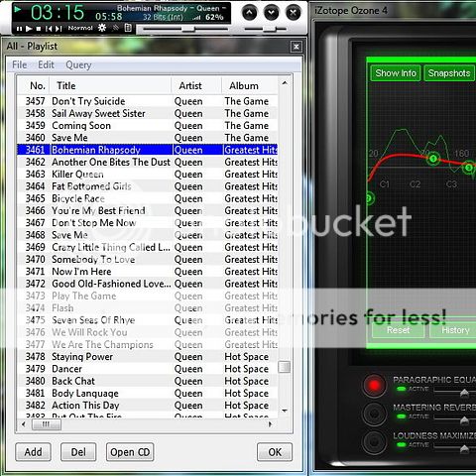This screenshot has width=476, height=476.
Task: Select track 3474 Flash
Action: tap(148, 308)
